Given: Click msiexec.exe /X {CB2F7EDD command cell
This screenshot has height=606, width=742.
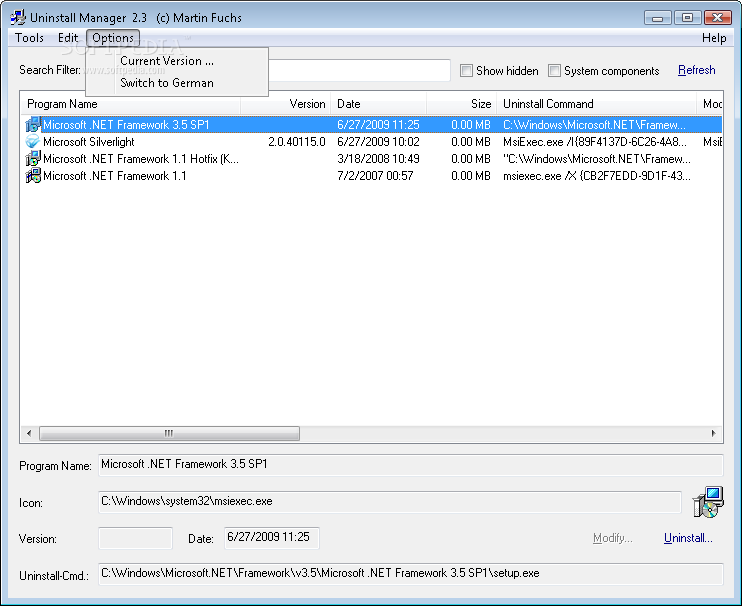Looking at the screenshot, I should 597,176.
